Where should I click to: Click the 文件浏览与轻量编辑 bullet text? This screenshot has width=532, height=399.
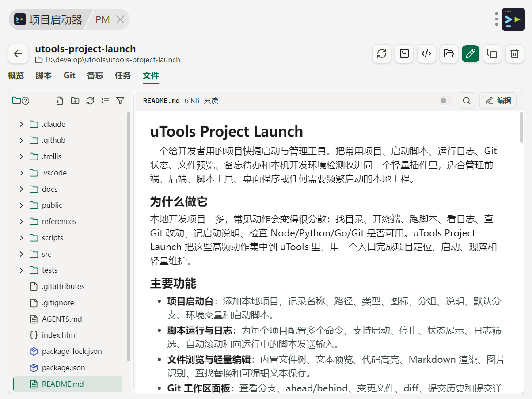click(x=209, y=360)
